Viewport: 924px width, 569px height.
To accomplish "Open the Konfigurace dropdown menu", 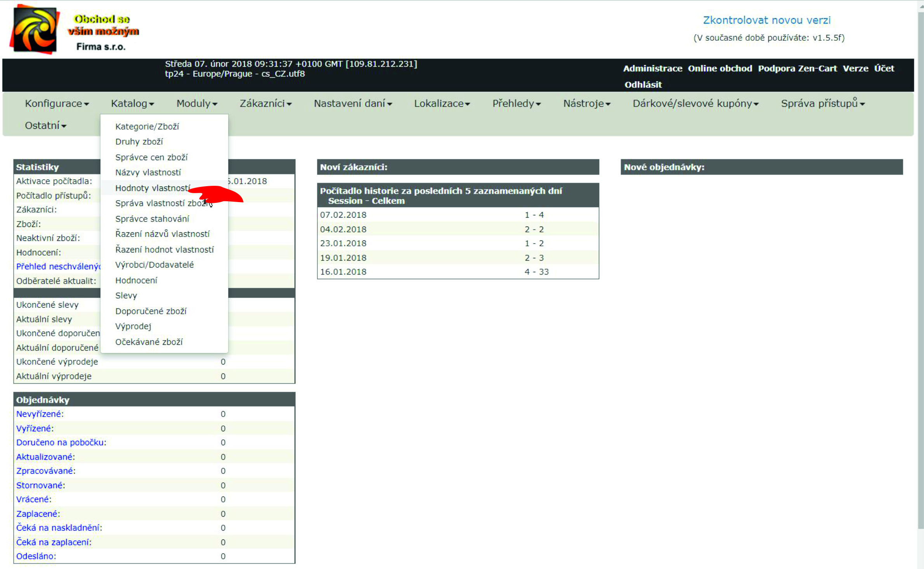I will coord(57,104).
